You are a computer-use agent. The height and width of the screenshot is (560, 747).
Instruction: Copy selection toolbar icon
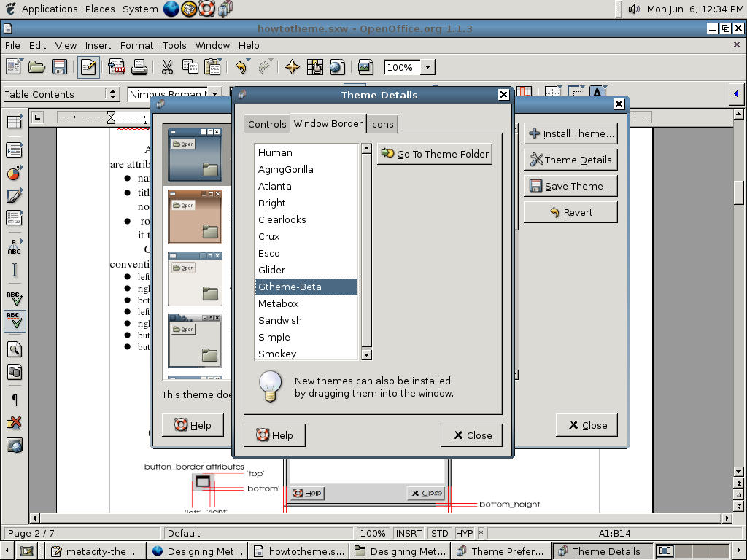190,66
